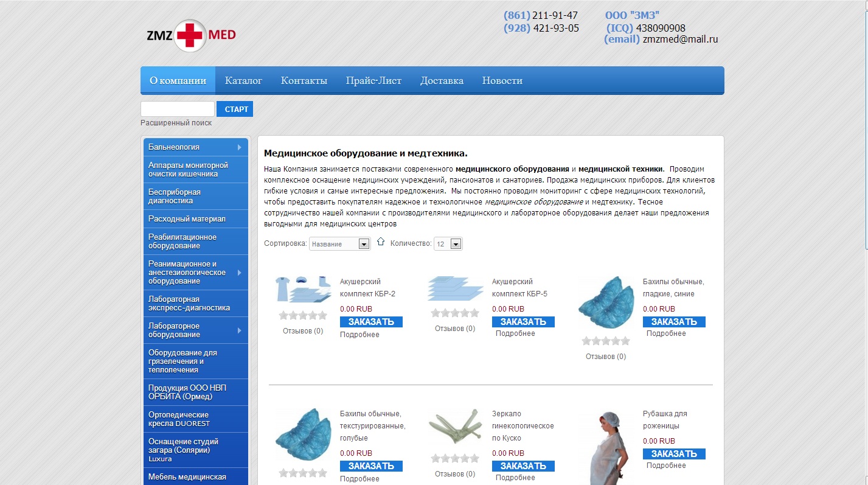This screenshot has width=868, height=485.
Task: Select Мебель медицинская category
Action: (x=196, y=476)
